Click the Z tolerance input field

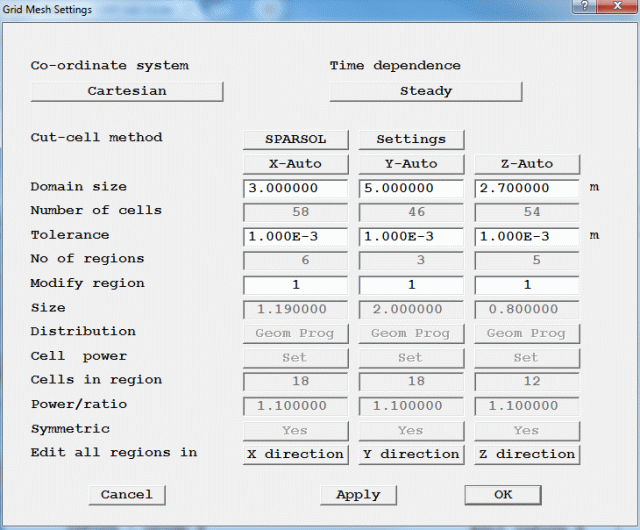coord(526,237)
